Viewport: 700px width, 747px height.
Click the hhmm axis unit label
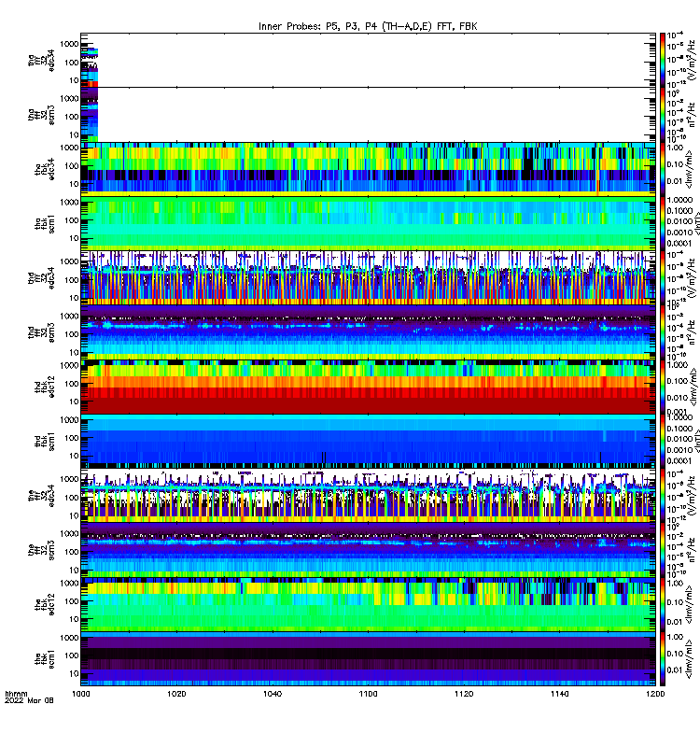click(16, 694)
